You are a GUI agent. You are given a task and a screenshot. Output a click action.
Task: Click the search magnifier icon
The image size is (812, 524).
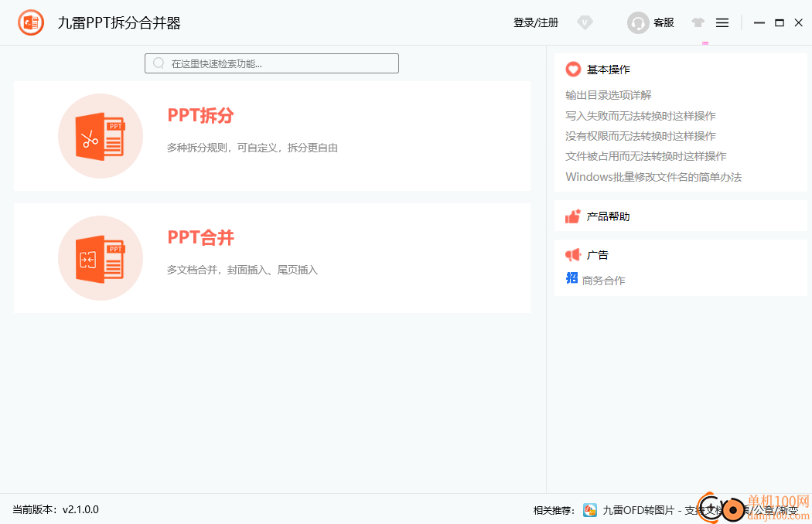point(159,63)
